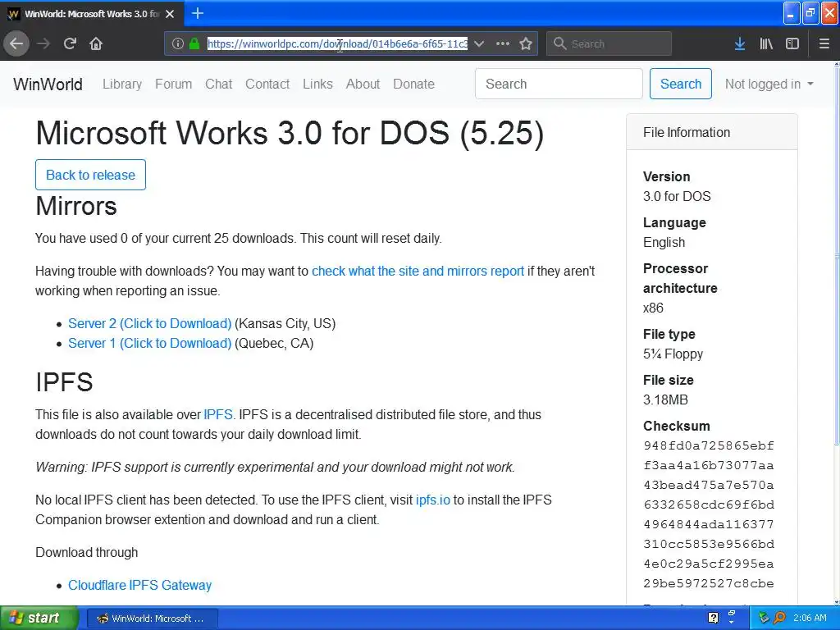
Task: Select the WinWorld: Microsoft Works 3.0 tab
Action: coord(92,14)
